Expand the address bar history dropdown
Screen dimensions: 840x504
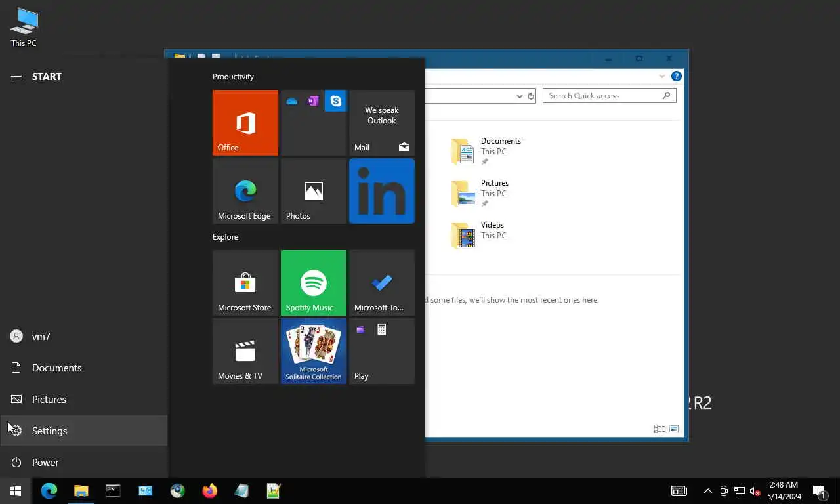tap(519, 96)
